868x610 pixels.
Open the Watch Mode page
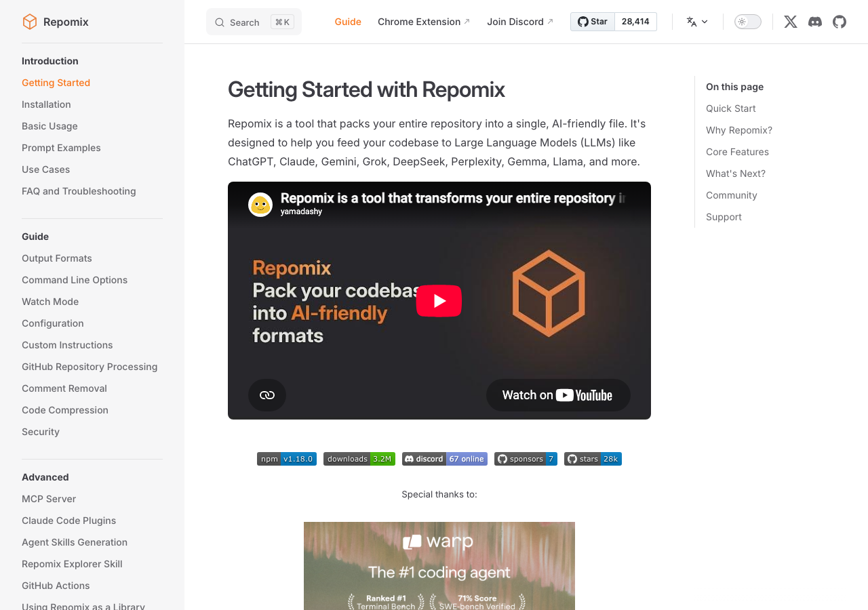click(50, 302)
